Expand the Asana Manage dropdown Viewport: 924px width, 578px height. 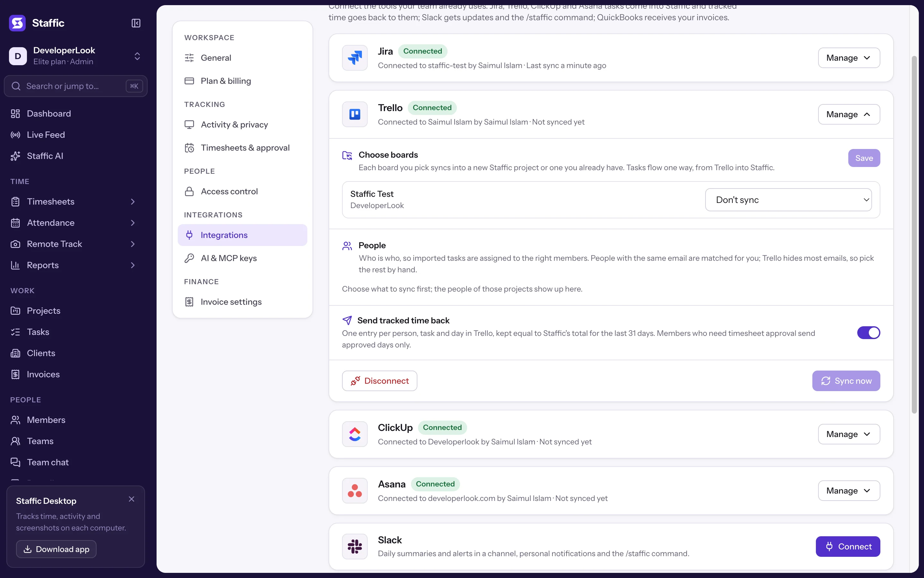tap(849, 490)
